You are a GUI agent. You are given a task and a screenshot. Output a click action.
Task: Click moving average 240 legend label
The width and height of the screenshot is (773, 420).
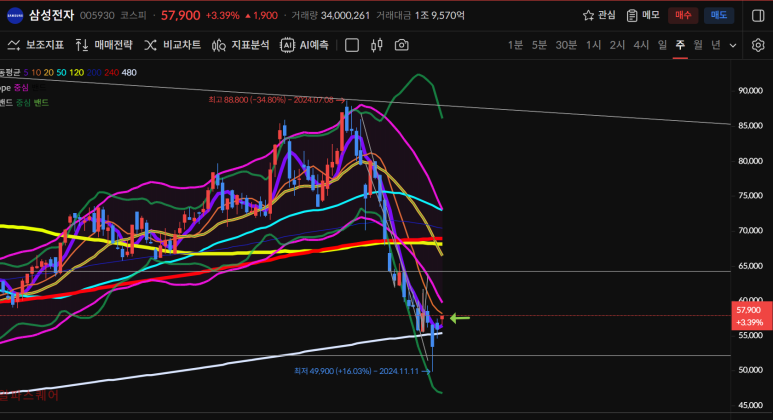tap(111, 72)
